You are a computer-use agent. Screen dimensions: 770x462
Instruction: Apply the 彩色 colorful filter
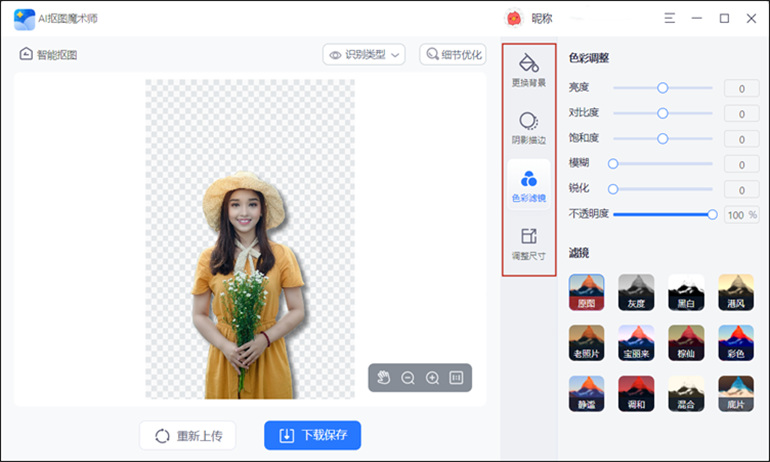pos(736,343)
